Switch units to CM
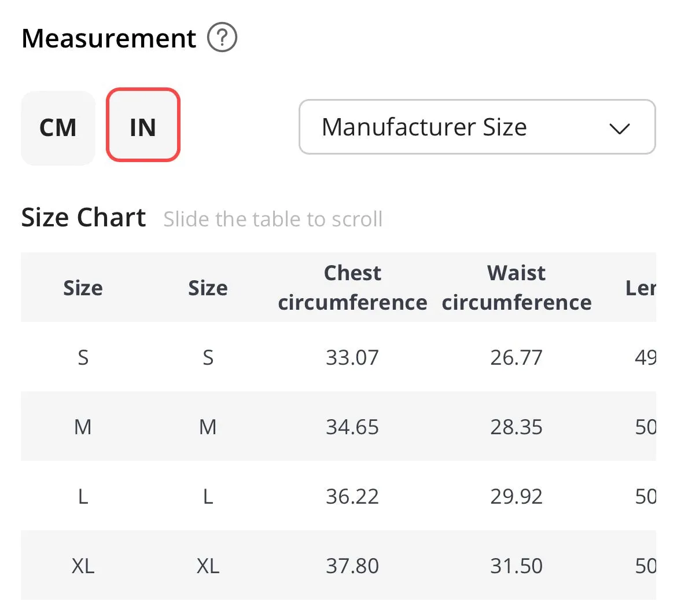This screenshot has width=677, height=616. pyautogui.click(x=58, y=128)
